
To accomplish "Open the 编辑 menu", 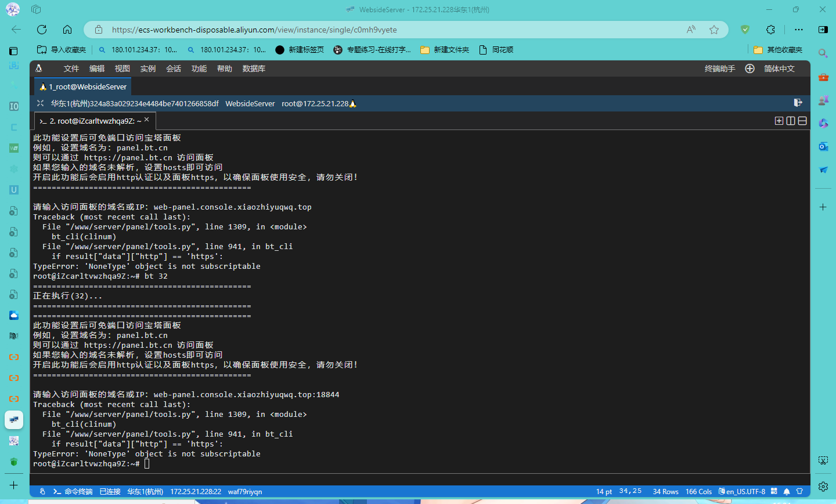I will [97, 69].
